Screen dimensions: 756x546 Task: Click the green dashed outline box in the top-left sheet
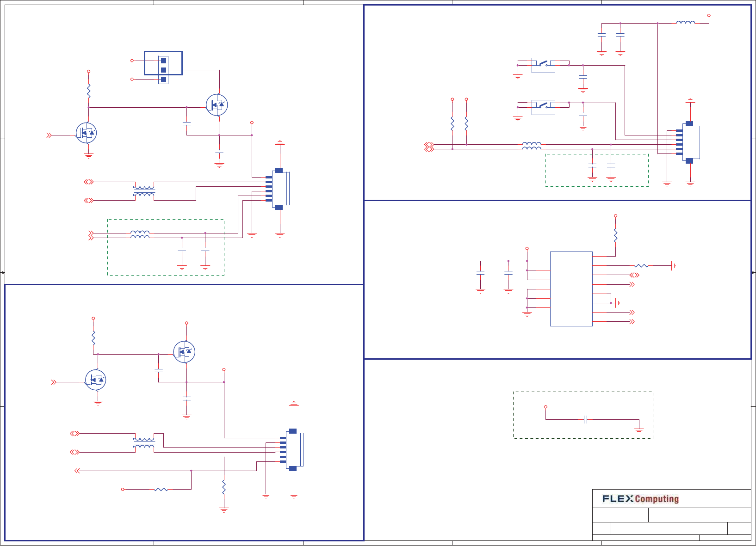(166, 247)
